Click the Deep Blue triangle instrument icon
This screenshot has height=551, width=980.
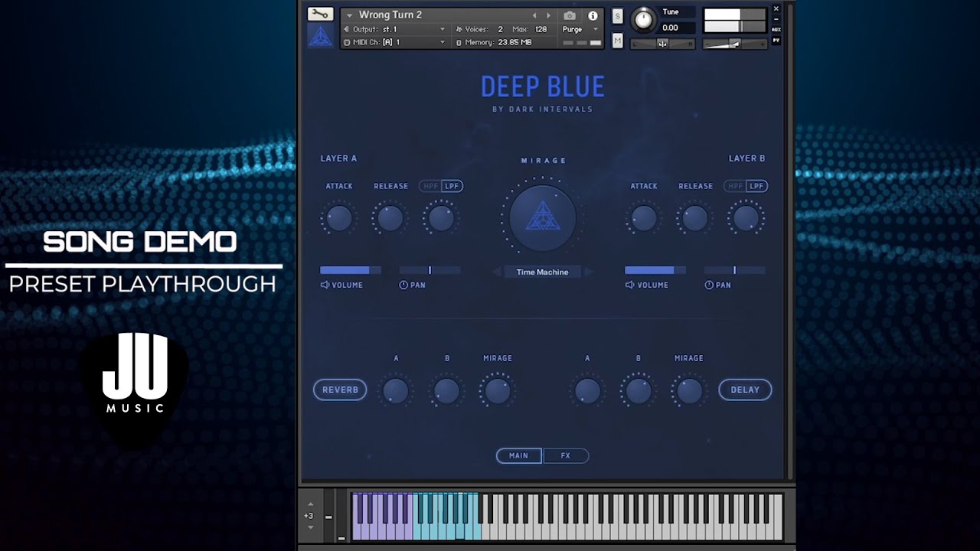(320, 35)
